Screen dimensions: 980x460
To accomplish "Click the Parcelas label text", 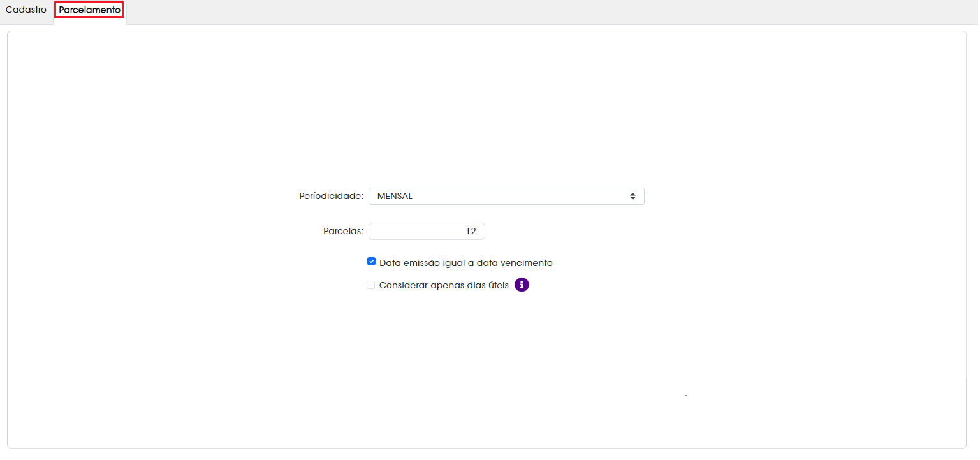I will (x=343, y=231).
